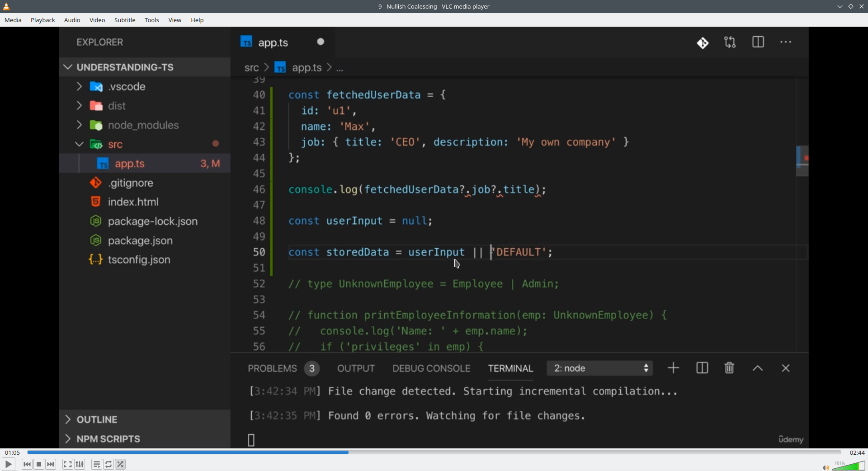The image size is (868, 471).
Task: Open the Playback menu
Action: (x=43, y=20)
